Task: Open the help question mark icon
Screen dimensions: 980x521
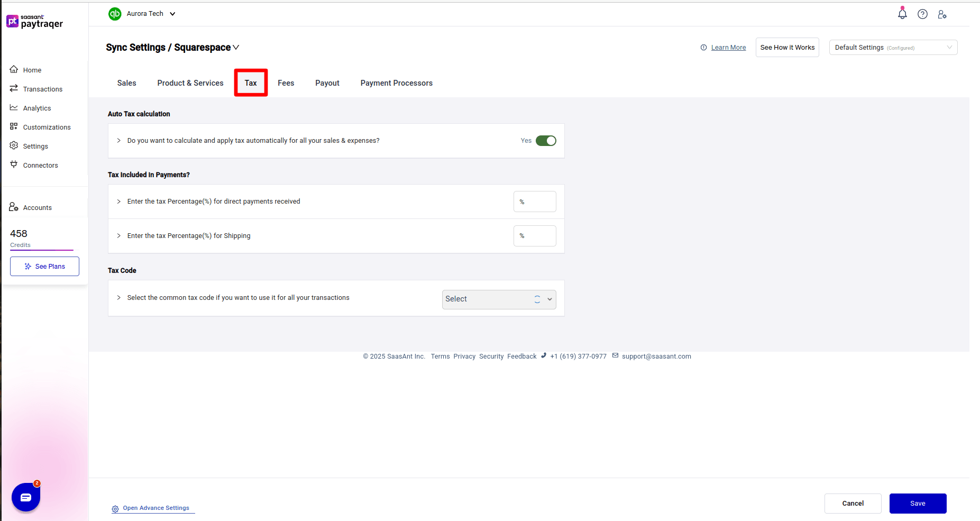Action: (x=922, y=14)
